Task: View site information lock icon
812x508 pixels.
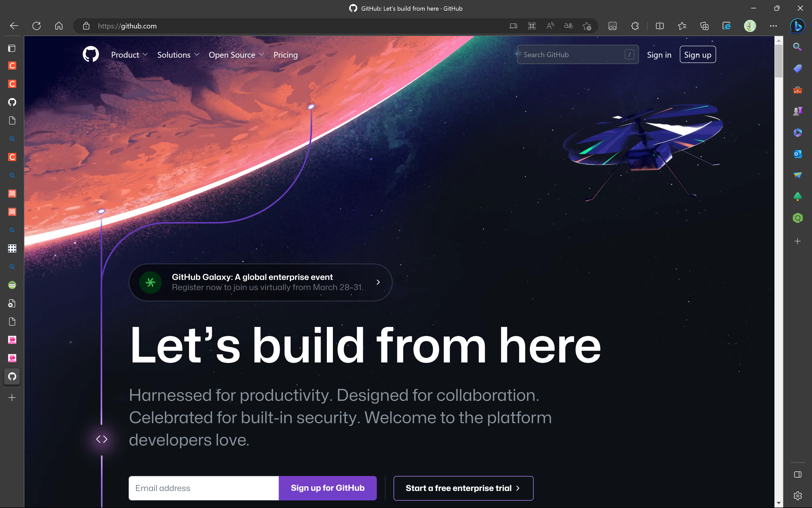Action: point(86,26)
